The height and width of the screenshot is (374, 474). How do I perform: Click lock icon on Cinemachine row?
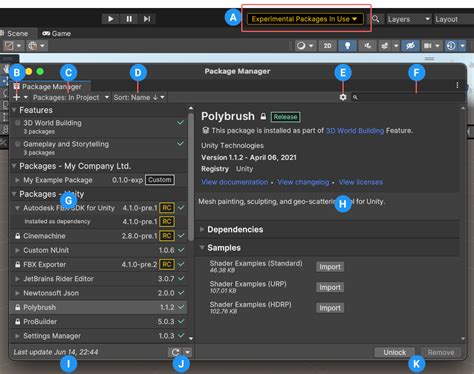[x=17, y=236]
